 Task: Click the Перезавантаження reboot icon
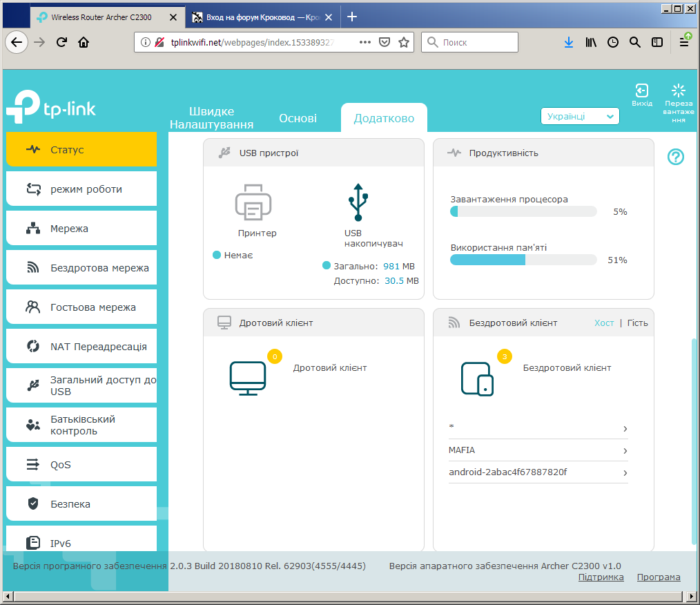pyautogui.click(x=678, y=90)
